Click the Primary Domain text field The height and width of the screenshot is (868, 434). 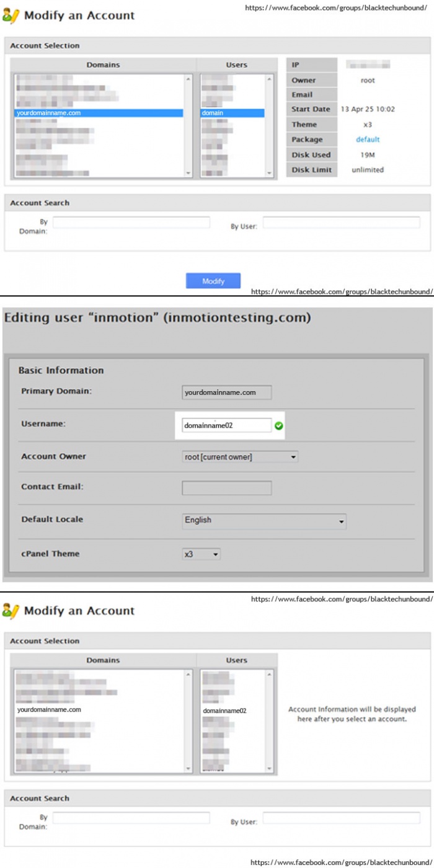pyautogui.click(x=227, y=392)
